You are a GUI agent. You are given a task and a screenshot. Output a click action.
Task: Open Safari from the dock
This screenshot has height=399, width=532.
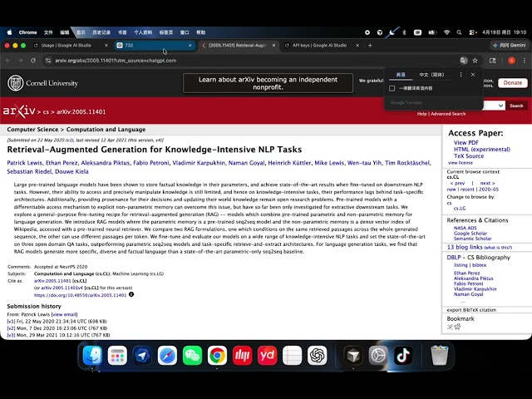[x=167, y=356]
